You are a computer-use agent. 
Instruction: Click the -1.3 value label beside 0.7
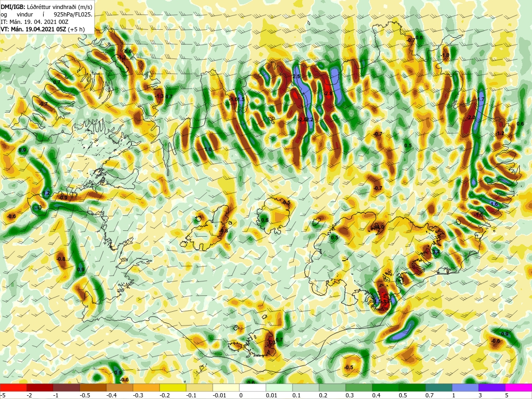tap(160, 96)
